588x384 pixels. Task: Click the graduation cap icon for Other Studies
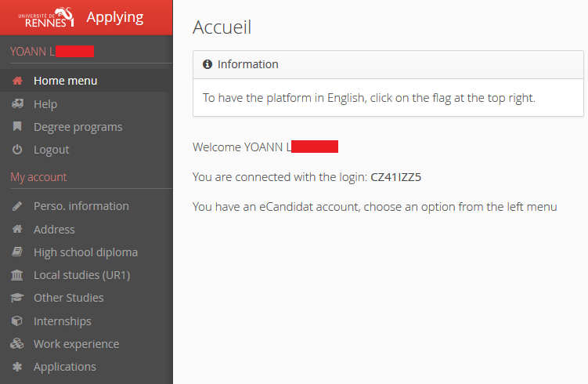click(17, 298)
